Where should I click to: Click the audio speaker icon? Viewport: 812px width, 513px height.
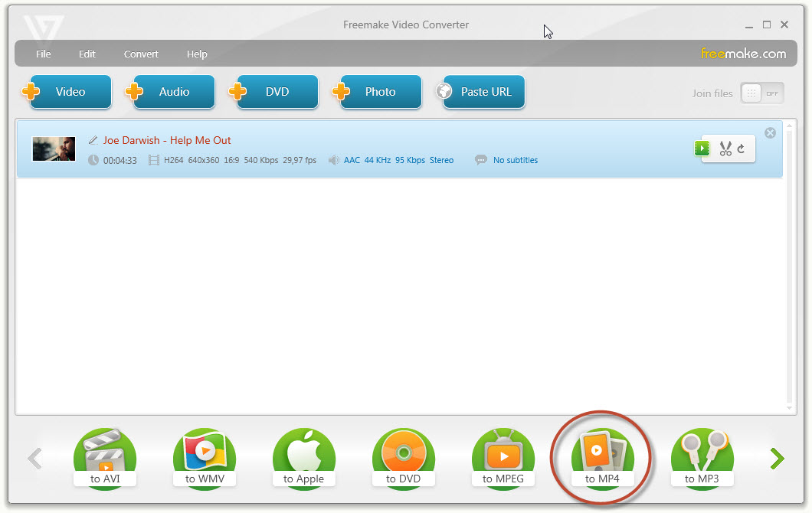(x=333, y=160)
